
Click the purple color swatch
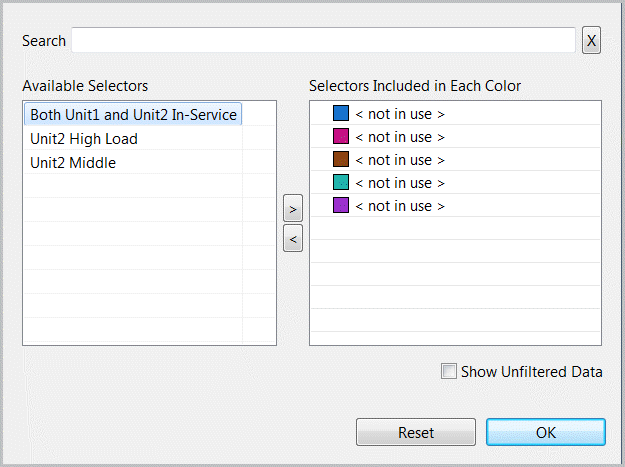(340, 206)
